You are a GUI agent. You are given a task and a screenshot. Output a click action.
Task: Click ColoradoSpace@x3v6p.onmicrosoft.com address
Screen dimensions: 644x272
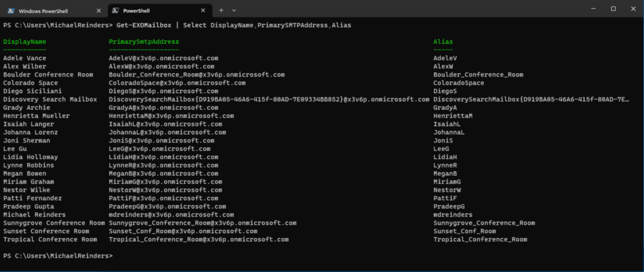[177, 83]
